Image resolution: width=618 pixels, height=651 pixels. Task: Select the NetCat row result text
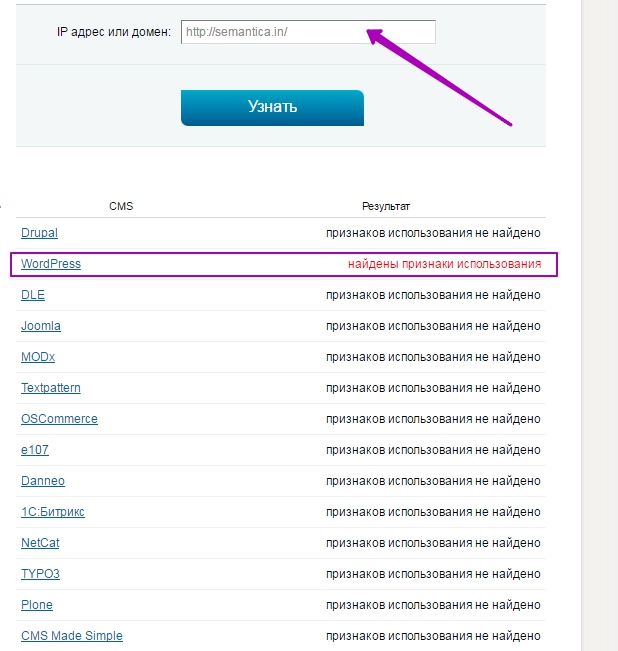click(x=433, y=543)
